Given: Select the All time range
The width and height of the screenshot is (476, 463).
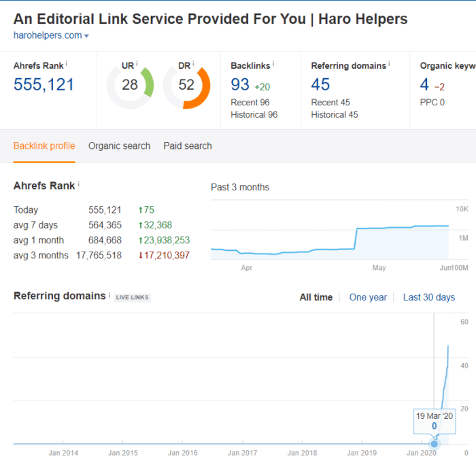Looking at the screenshot, I should point(316,297).
